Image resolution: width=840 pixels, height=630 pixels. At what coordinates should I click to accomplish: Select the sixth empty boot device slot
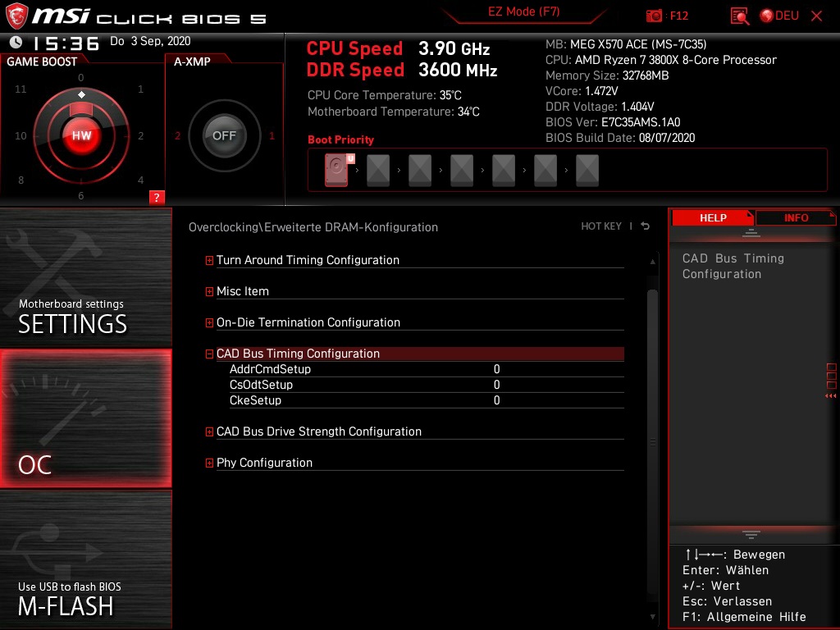click(546, 171)
